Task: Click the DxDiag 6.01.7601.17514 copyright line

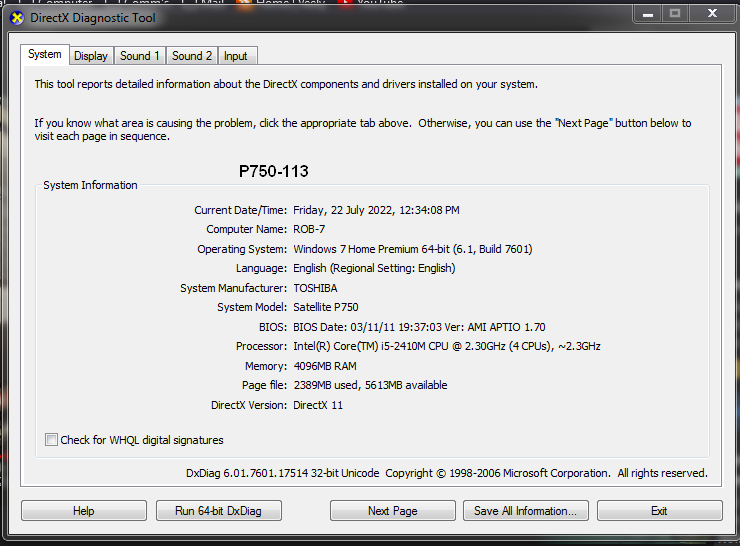Action: pos(447,473)
